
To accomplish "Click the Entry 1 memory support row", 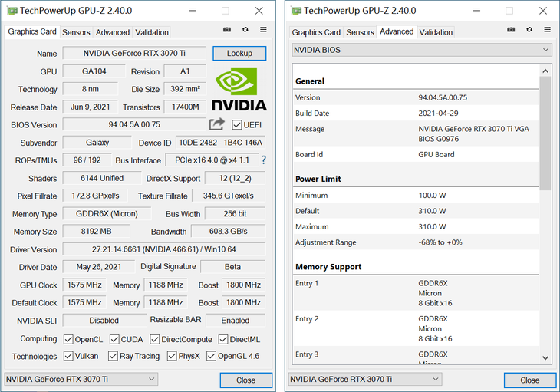I will pyautogui.click(x=416, y=293).
